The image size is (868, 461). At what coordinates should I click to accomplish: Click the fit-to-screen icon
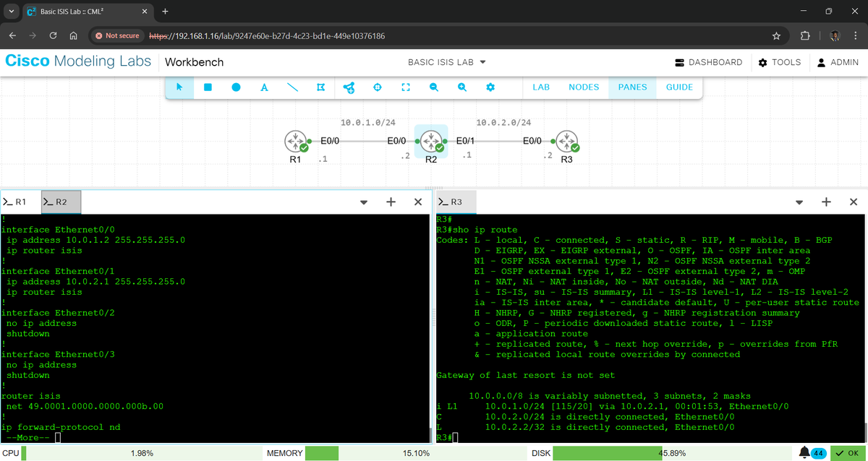pyautogui.click(x=405, y=87)
